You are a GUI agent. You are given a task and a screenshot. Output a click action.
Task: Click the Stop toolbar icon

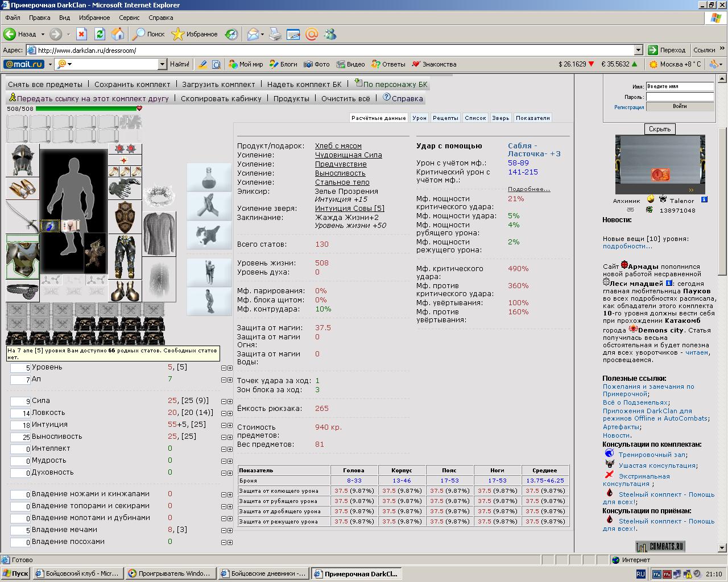tap(81, 34)
